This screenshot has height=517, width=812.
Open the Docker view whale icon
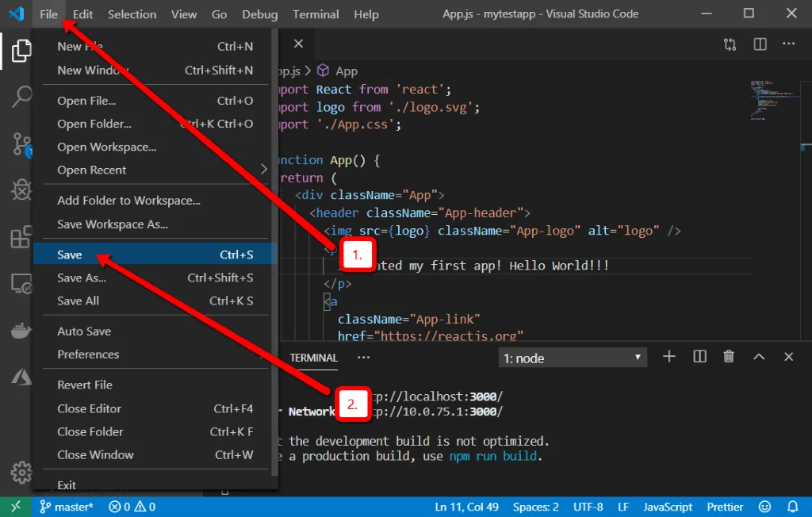tap(21, 330)
